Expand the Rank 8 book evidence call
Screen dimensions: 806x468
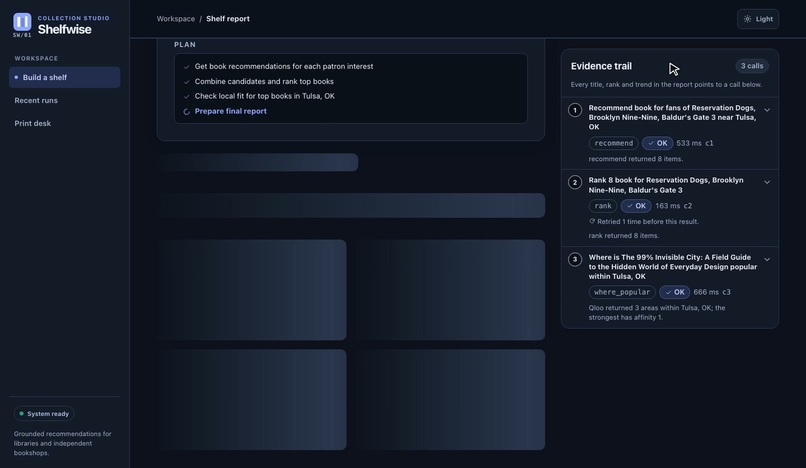point(766,183)
